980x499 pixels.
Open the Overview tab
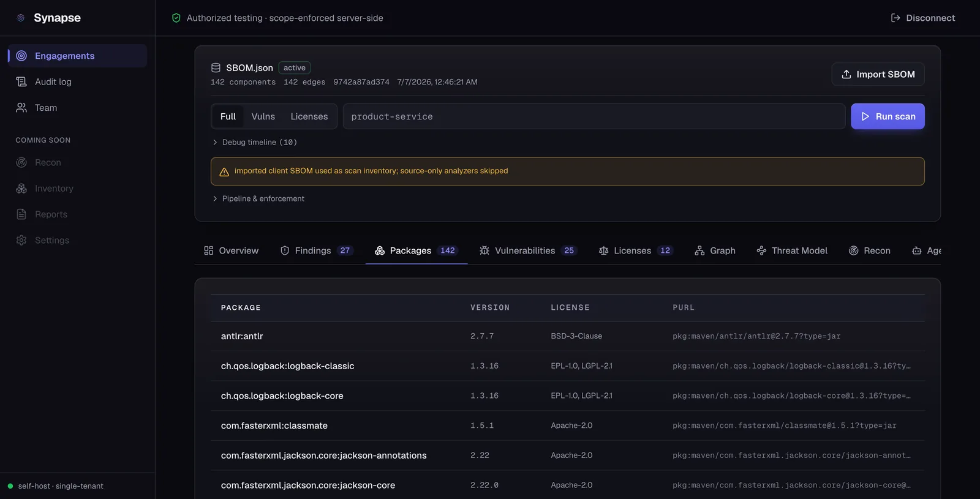pos(231,250)
